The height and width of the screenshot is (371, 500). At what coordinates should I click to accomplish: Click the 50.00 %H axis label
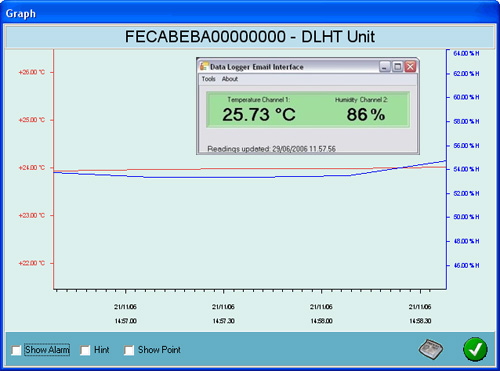click(x=466, y=217)
